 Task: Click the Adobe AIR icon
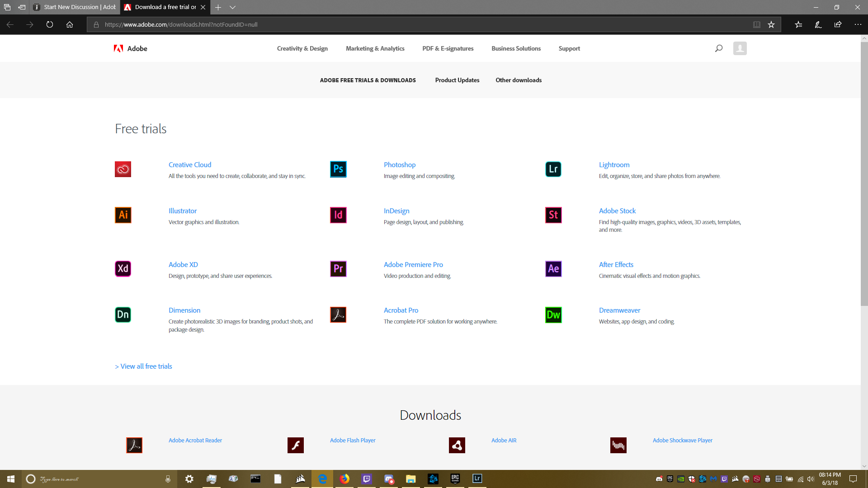click(457, 446)
